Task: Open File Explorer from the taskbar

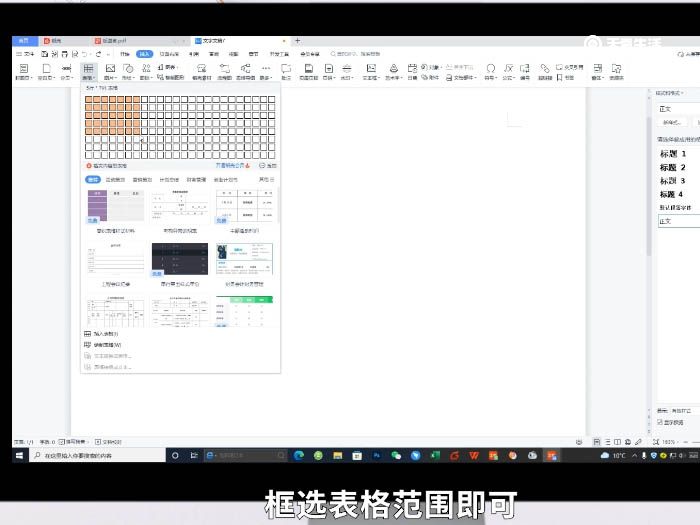Action: click(338, 455)
